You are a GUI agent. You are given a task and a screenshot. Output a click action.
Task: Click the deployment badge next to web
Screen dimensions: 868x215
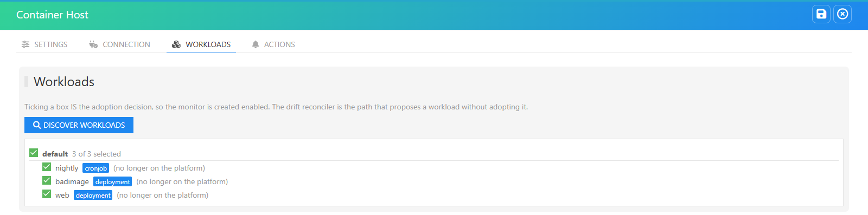pos(93,196)
